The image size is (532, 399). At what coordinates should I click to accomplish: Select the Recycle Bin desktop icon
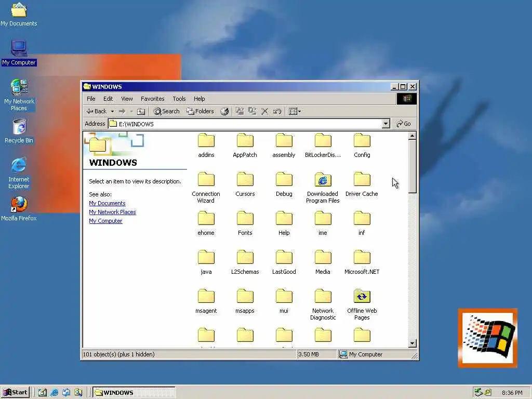point(19,131)
